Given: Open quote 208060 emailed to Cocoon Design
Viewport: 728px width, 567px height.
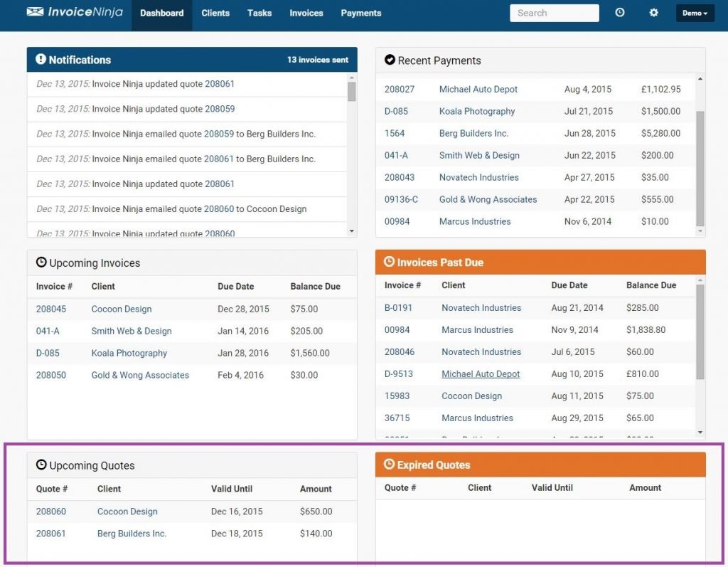Looking at the screenshot, I should pyautogui.click(x=219, y=208).
